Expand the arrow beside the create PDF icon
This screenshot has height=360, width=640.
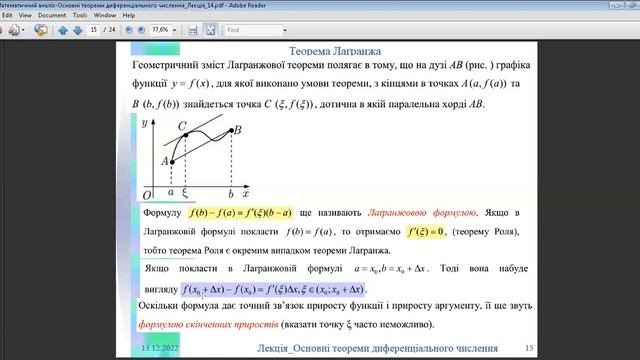tap(23, 30)
